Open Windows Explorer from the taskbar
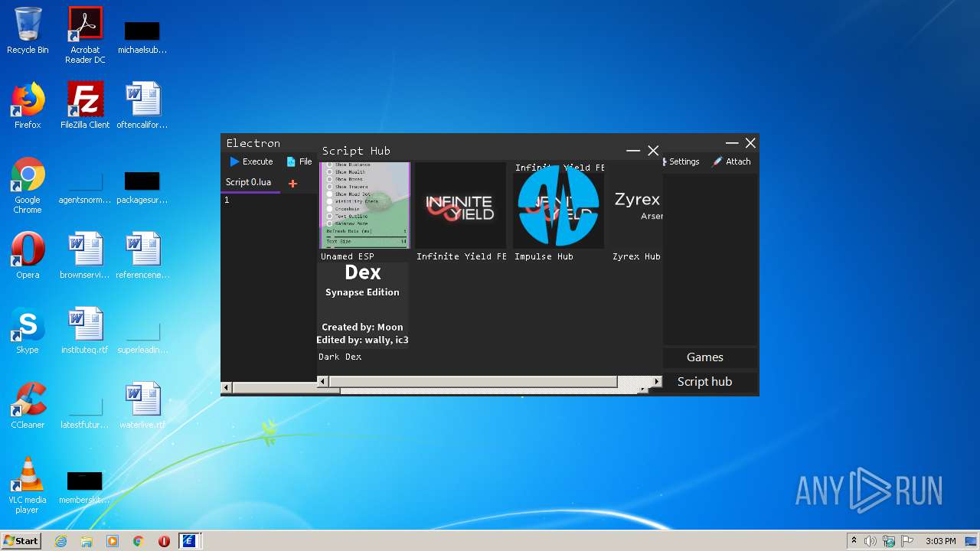 (87, 541)
